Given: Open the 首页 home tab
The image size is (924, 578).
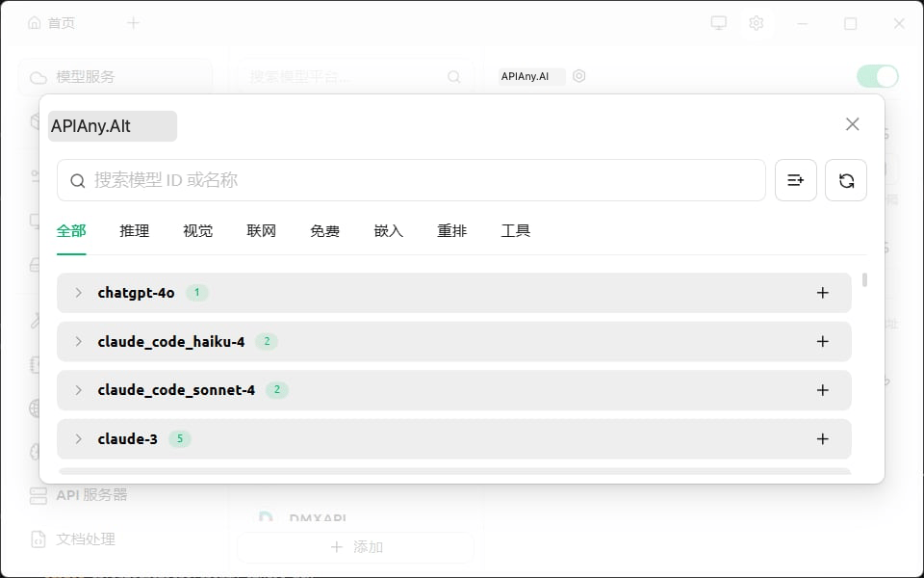Looking at the screenshot, I should [x=52, y=23].
